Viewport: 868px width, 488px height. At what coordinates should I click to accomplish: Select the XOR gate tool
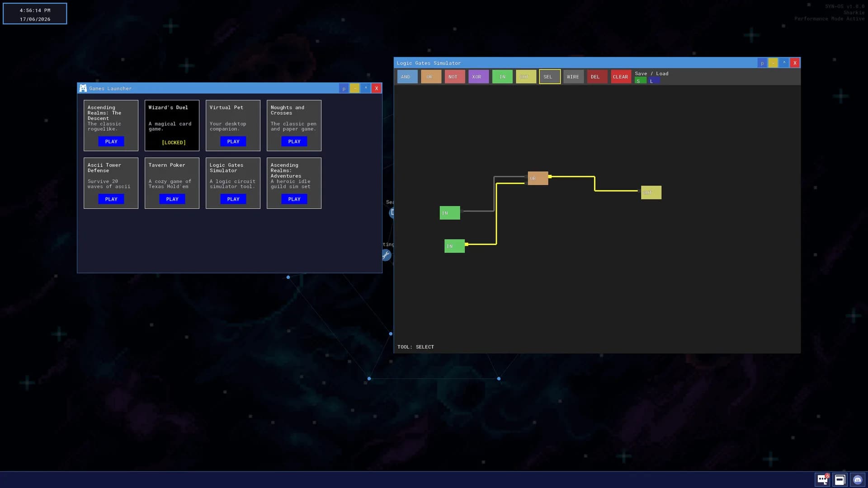(478, 77)
